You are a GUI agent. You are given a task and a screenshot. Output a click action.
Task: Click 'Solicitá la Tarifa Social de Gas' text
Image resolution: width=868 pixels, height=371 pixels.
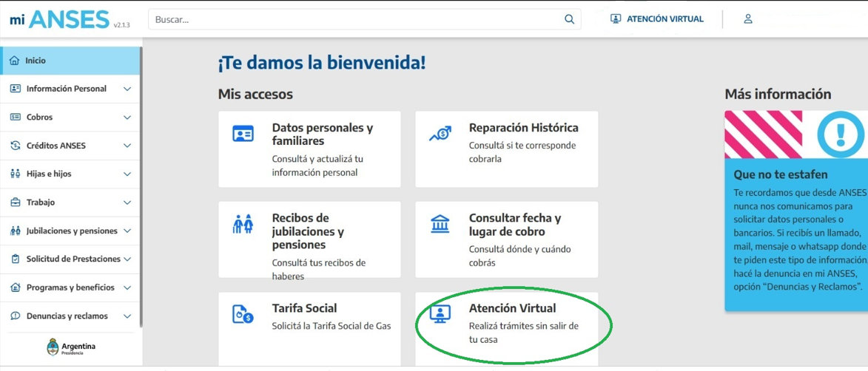(x=331, y=326)
